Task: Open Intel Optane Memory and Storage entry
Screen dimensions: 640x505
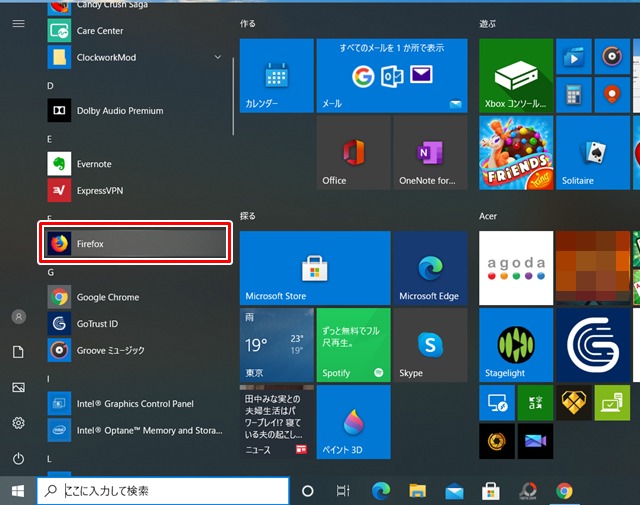Action: point(136,430)
